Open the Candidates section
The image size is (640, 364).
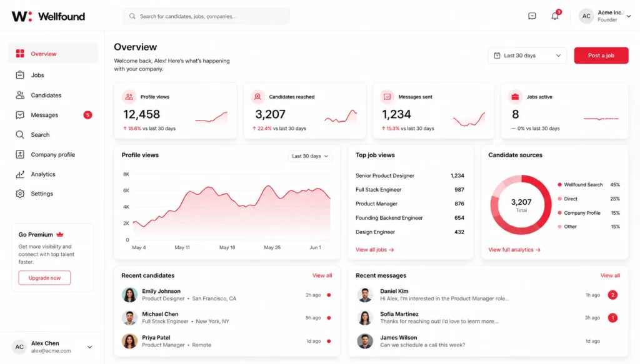click(x=52, y=95)
